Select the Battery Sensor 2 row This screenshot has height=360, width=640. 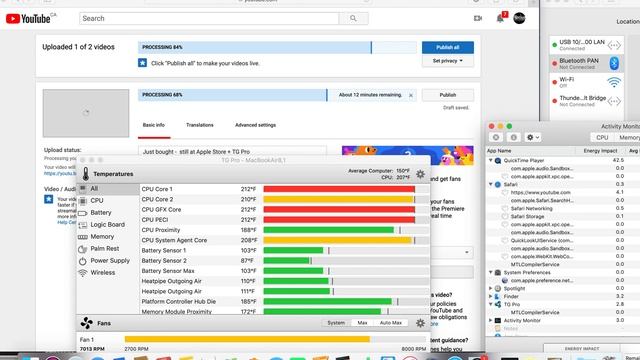click(284, 260)
